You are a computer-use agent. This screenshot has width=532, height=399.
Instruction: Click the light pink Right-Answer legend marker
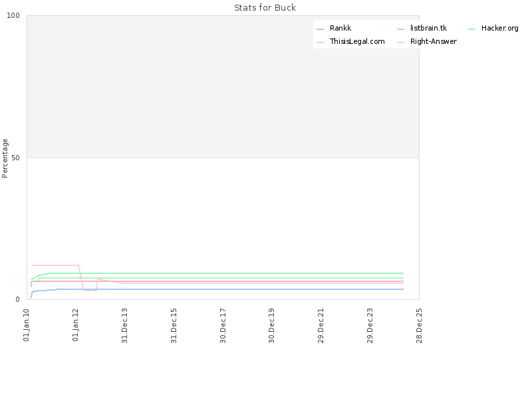pyautogui.click(x=400, y=43)
